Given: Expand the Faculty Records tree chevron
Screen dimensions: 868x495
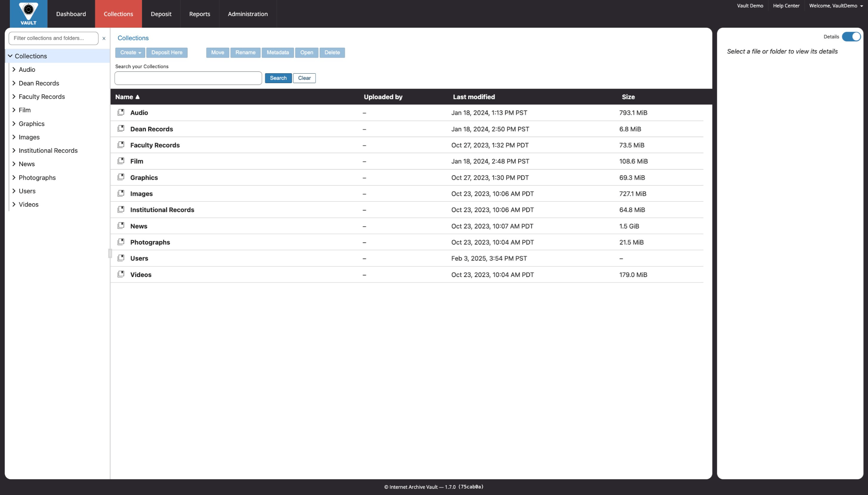Looking at the screenshot, I should point(14,96).
